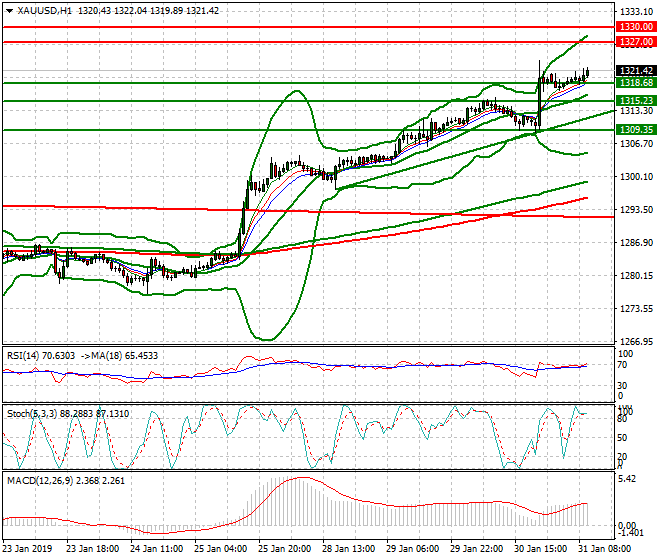
Task: Click the 1266.95 price scale value
Action: 637,341
